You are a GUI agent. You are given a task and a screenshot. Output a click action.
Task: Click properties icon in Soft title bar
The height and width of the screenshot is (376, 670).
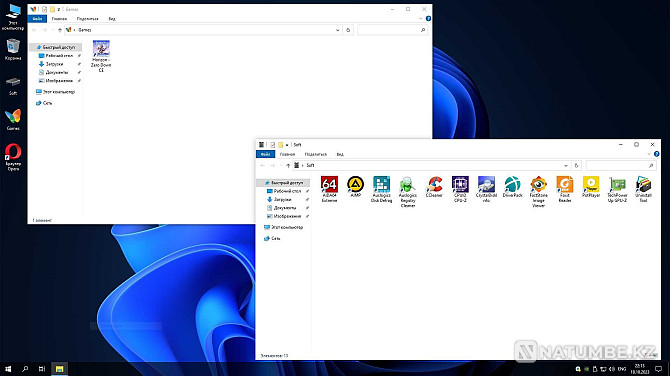click(x=272, y=145)
